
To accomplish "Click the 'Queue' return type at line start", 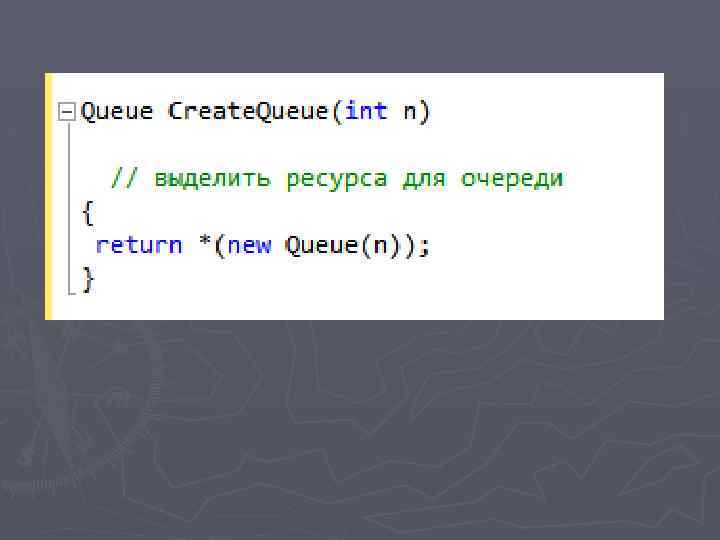I will [x=117, y=112].
